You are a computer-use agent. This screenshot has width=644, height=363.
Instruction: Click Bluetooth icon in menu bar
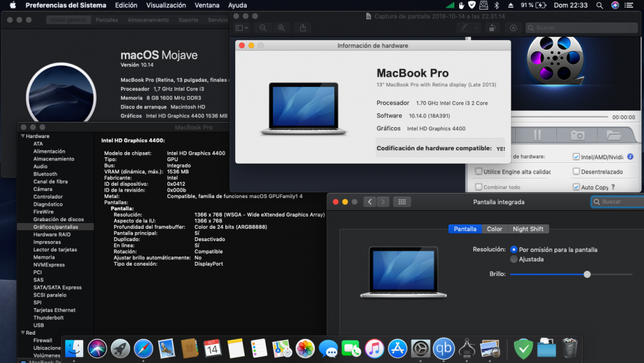tap(497, 5)
